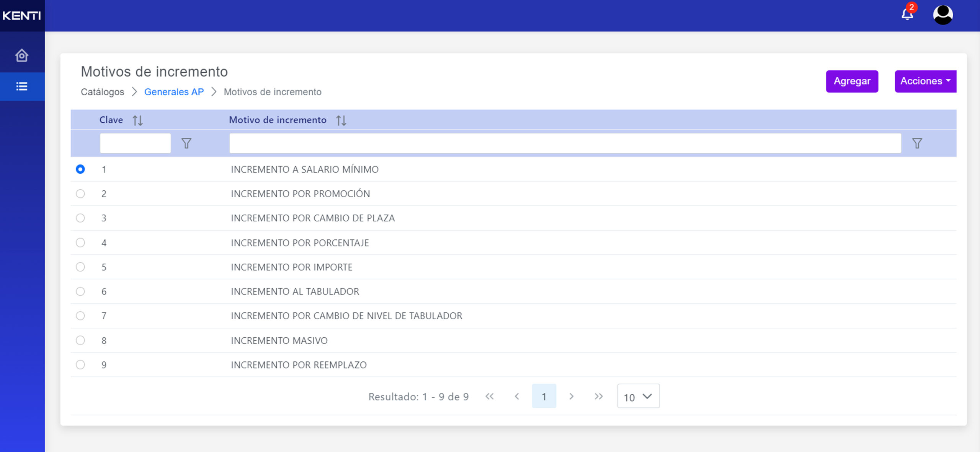Choose the INCREMENTO MASIVO row radio
Screen dimensions: 980x452
click(80, 340)
